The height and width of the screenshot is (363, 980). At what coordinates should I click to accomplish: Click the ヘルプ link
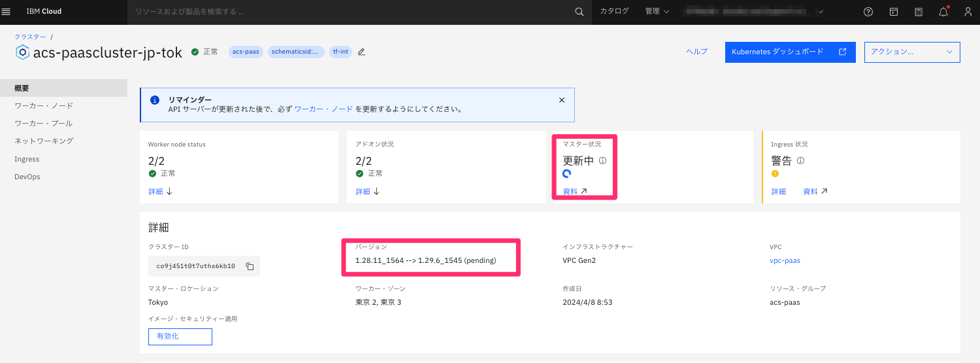[696, 52]
